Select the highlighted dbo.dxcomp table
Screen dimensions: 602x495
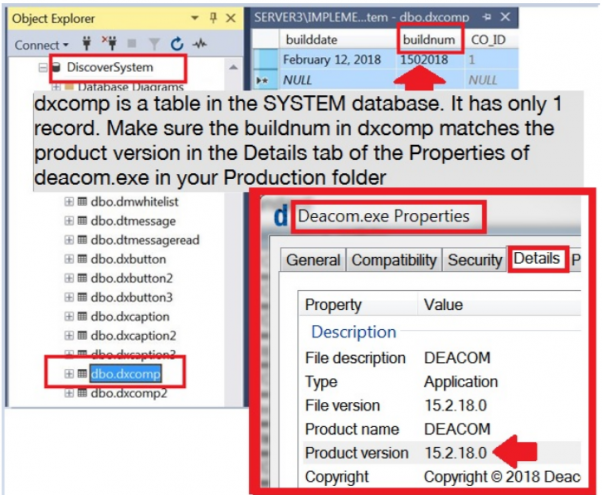tap(126, 374)
